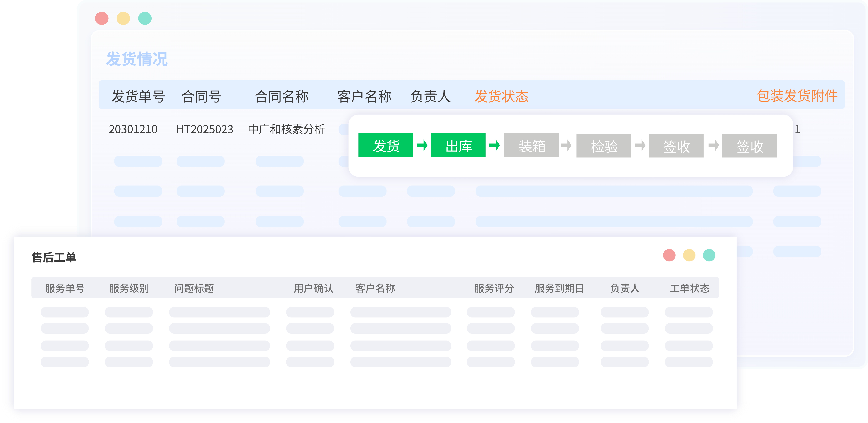Click the yellow dot in 售后工单 window

pyautogui.click(x=689, y=255)
